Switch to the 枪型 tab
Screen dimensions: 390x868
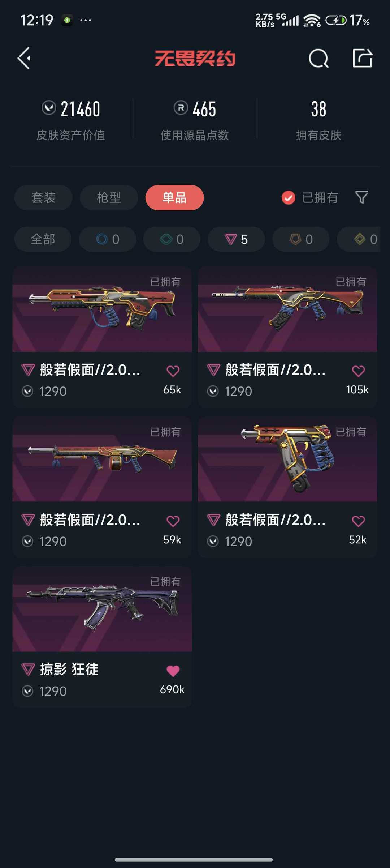pos(109,197)
